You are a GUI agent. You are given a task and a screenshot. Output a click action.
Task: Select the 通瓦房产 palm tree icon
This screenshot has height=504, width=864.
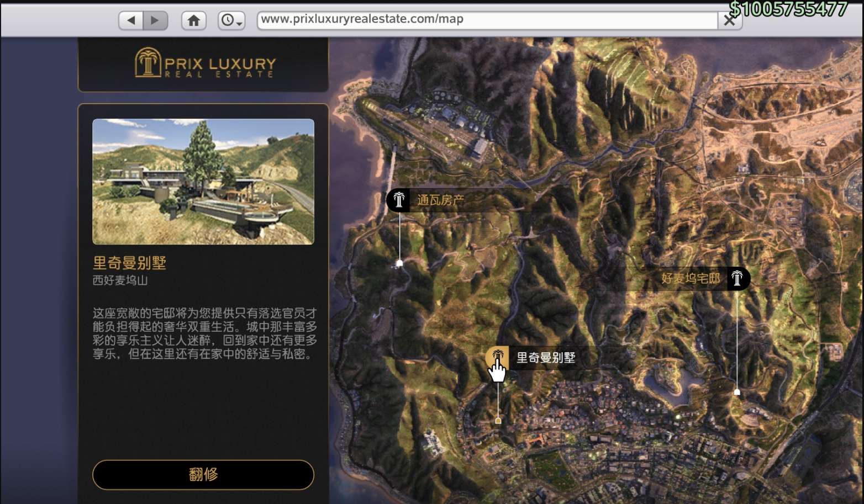[x=398, y=200]
